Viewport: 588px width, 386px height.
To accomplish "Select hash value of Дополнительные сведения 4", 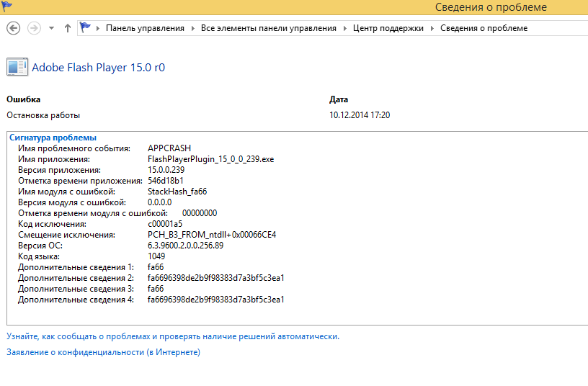I will coord(216,300).
